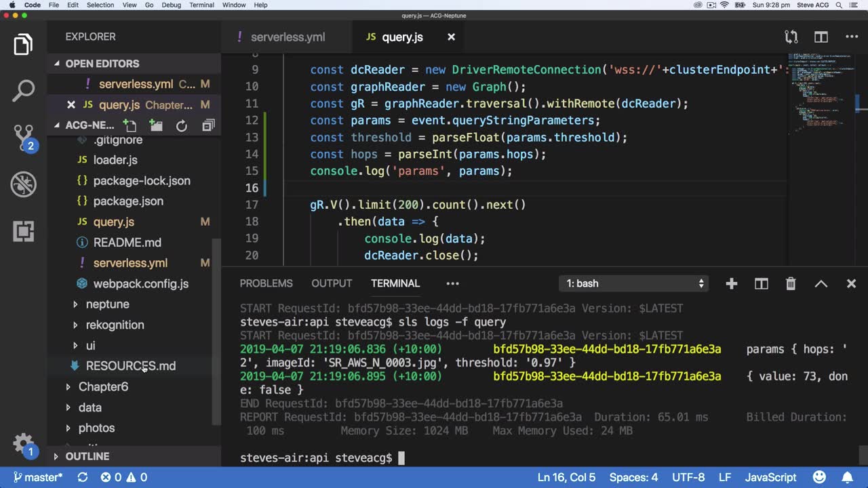Expand the Chapter6 folder
The image size is (868, 488).
point(102,386)
